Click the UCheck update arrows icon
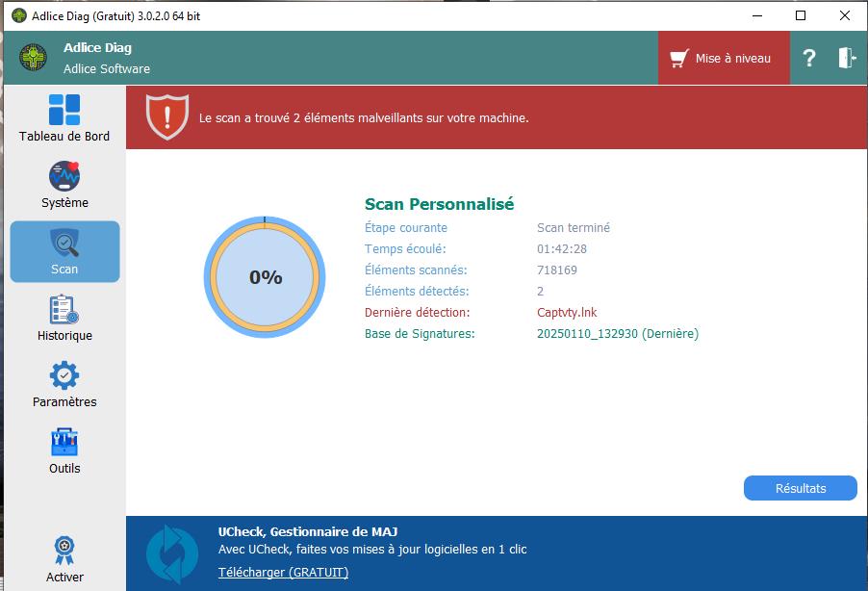Screen dimensions: 868x591 pos(172,553)
